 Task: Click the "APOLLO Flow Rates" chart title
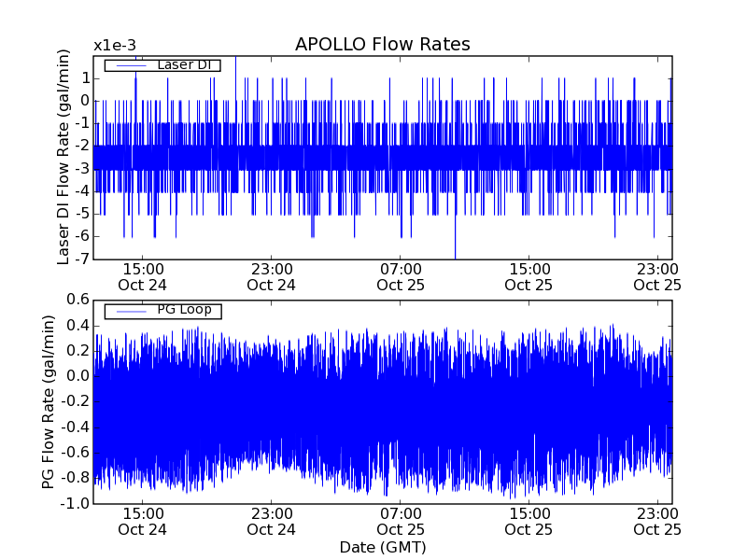coord(382,45)
